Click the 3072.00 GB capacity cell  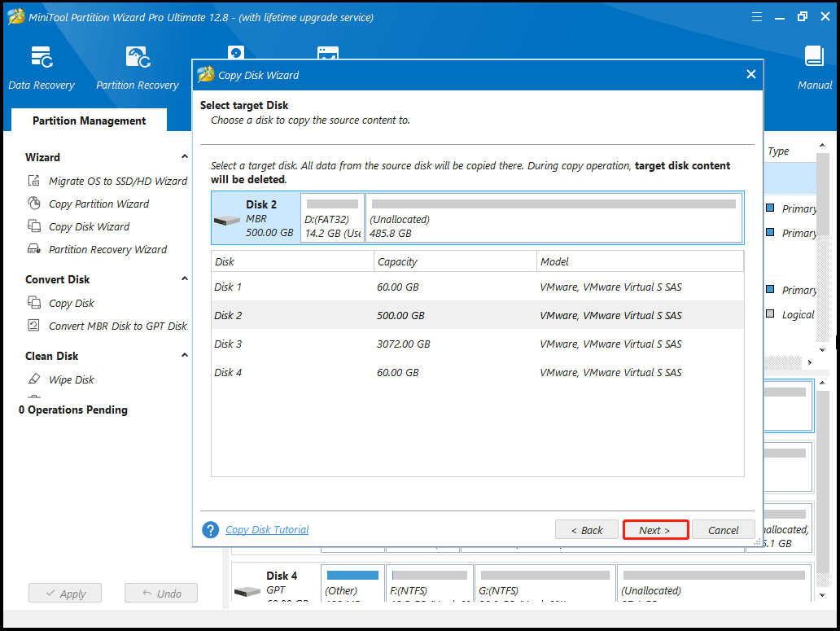click(x=404, y=344)
